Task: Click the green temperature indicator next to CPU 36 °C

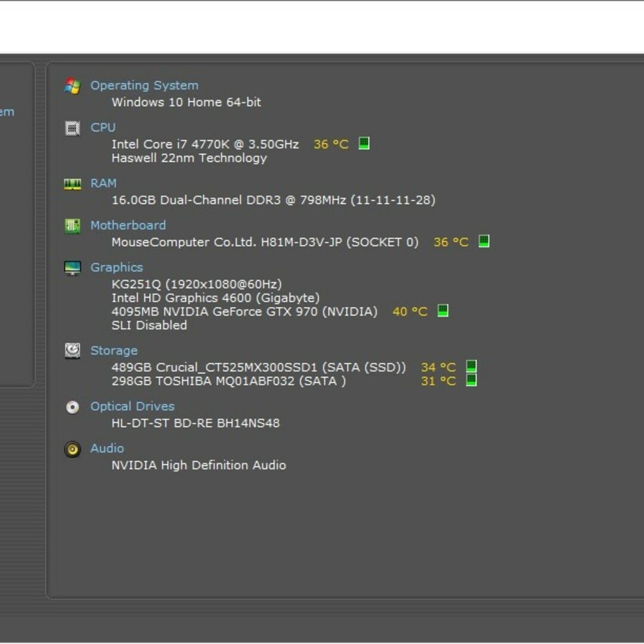Action: pyautogui.click(x=364, y=143)
